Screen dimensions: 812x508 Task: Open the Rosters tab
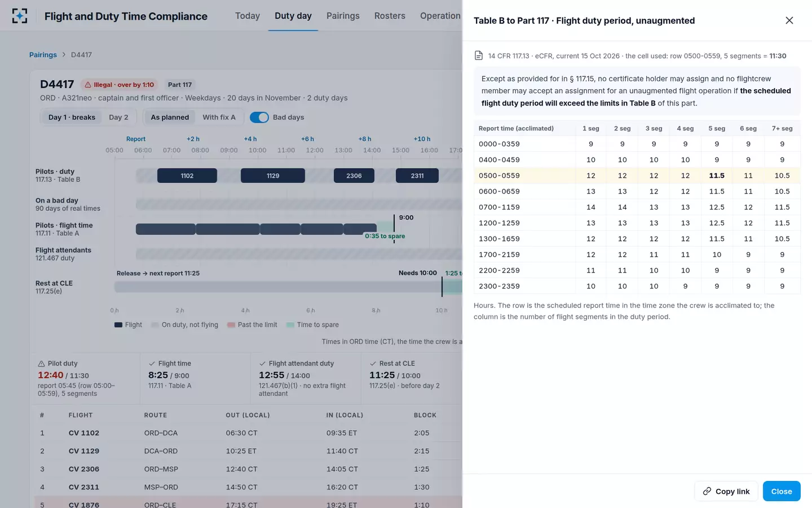[390, 16]
